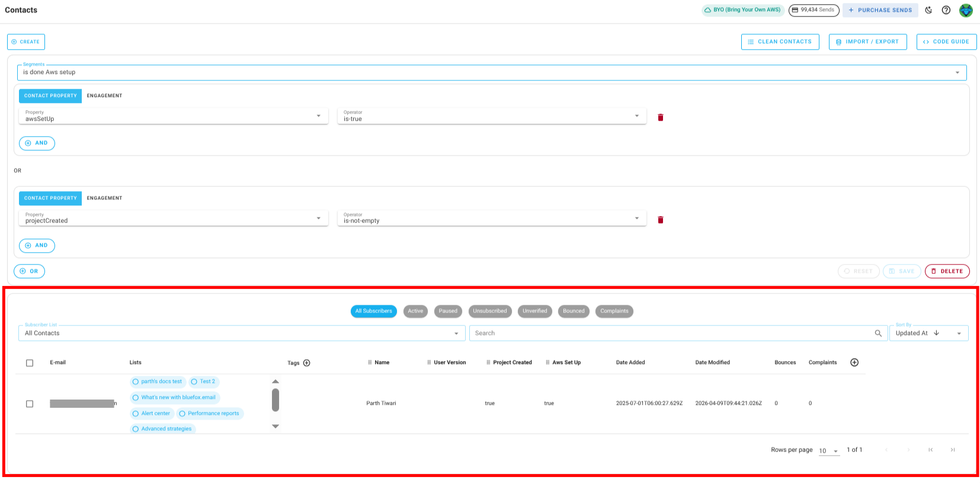980x483 pixels.
Task: Select first rule's Engagement tab
Action: coord(104,96)
